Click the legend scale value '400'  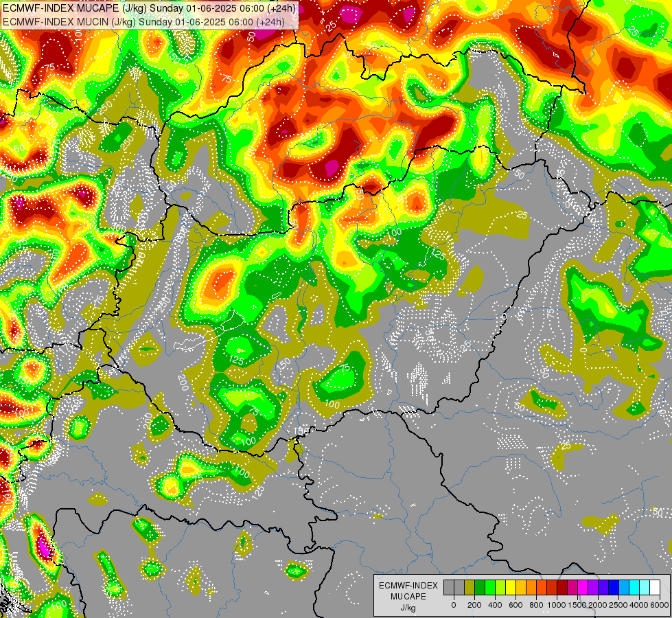click(495, 605)
